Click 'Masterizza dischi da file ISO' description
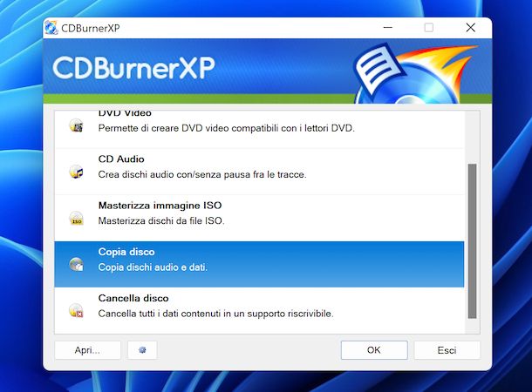This screenshot has height=392, width=532. click(161, 221)
